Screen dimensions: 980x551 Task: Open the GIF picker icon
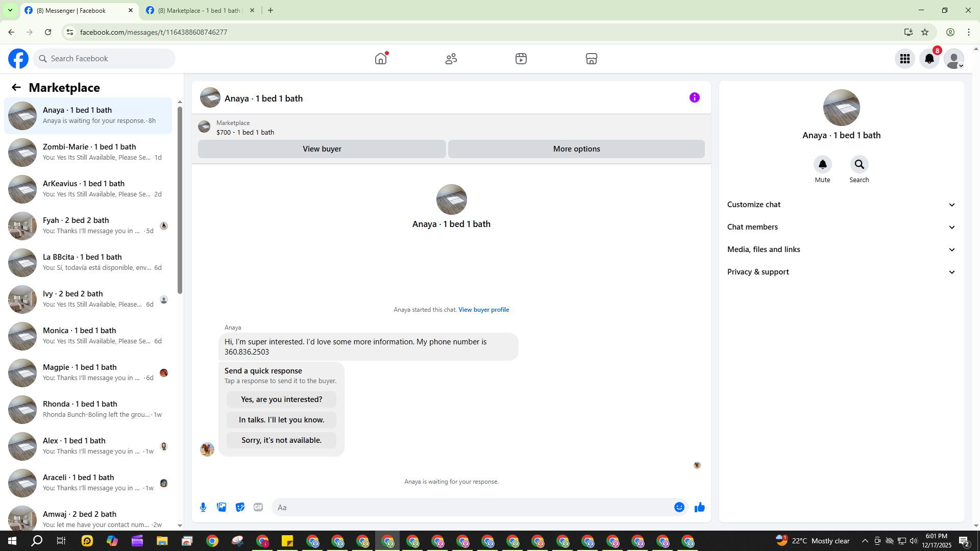pyautogui.click(x=258, y=507)
